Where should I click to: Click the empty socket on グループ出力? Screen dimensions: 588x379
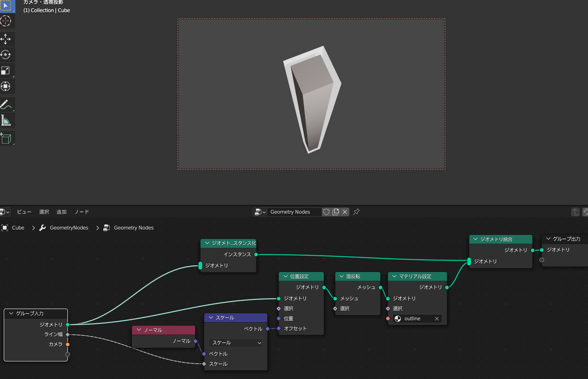click(x=541, y=260)
